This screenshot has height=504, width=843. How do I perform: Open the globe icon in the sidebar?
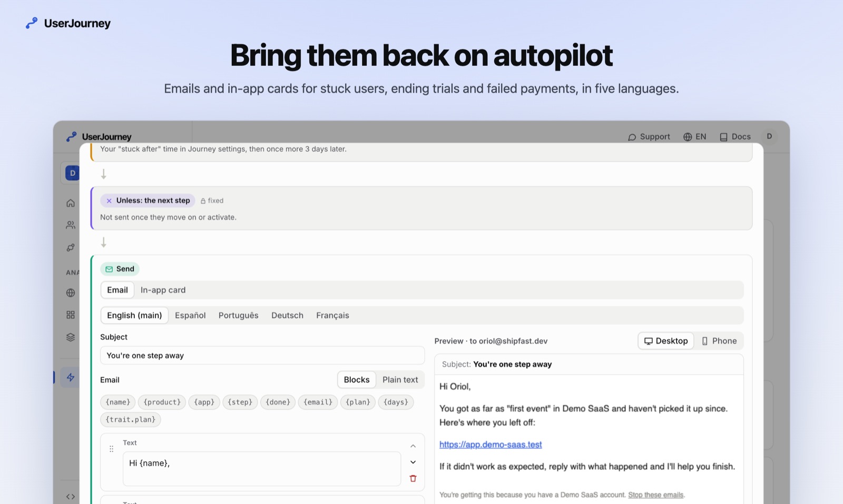coord(71,293)
